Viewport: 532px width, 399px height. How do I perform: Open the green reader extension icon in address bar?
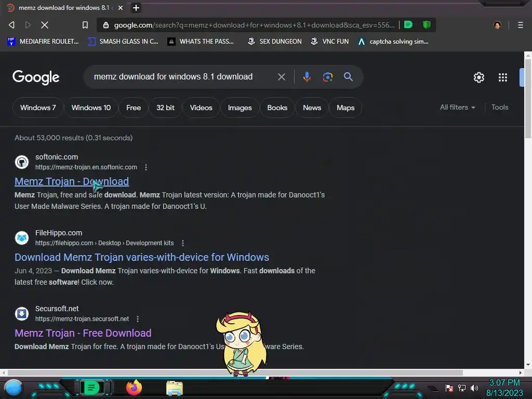[x=408, y=25]
